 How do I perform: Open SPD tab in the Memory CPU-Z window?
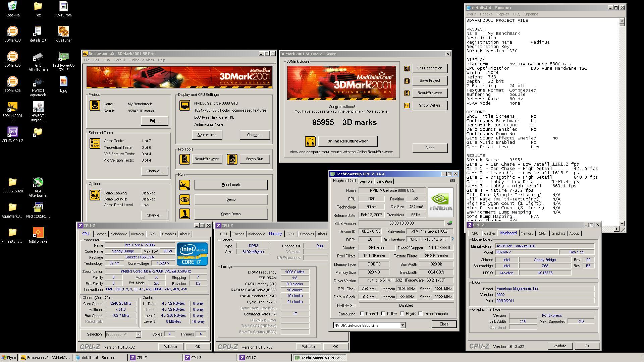290,234
